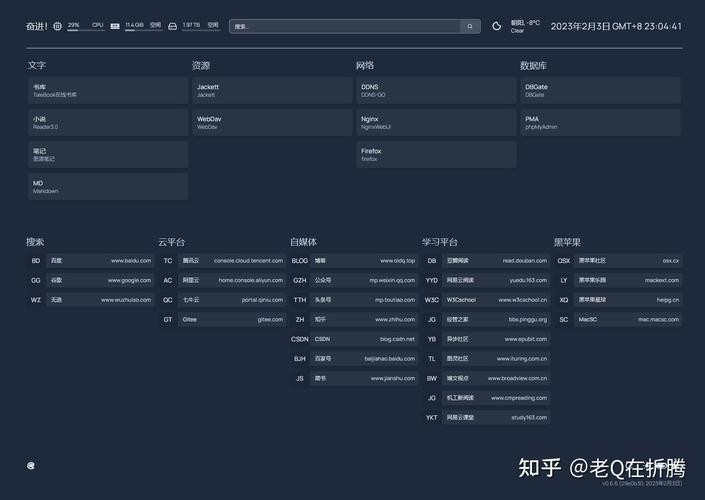Click the CPU 29% usage bar
705x500 pixels.
[85, 30]
